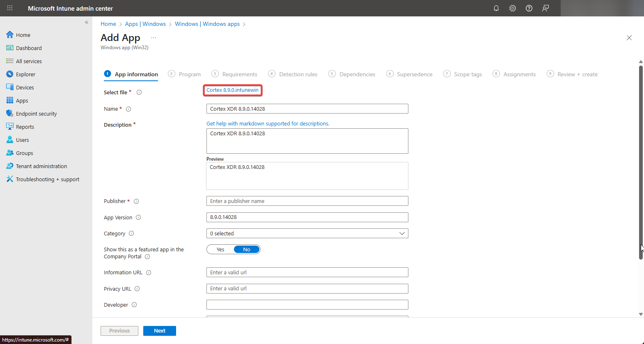Click the Publisher name input field
The height and width of the screenshot is (344, 644).
[307, 201]
